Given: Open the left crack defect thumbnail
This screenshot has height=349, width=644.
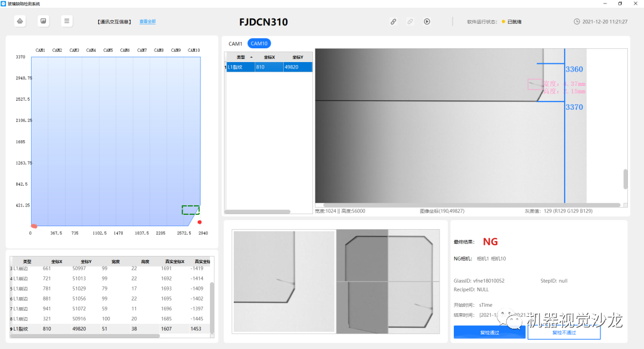Looking at the screenshot, I should [284, 282].
